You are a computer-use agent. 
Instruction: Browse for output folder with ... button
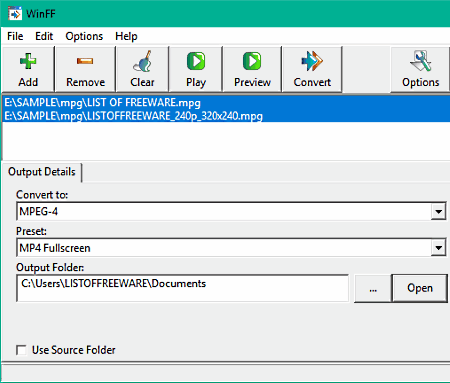[x=373, y=288]
